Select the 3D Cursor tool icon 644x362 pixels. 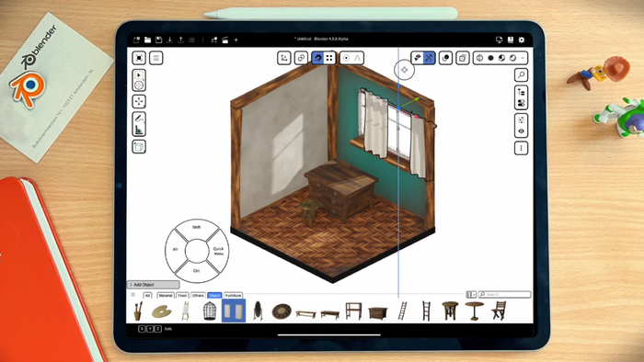click(139, 85)
